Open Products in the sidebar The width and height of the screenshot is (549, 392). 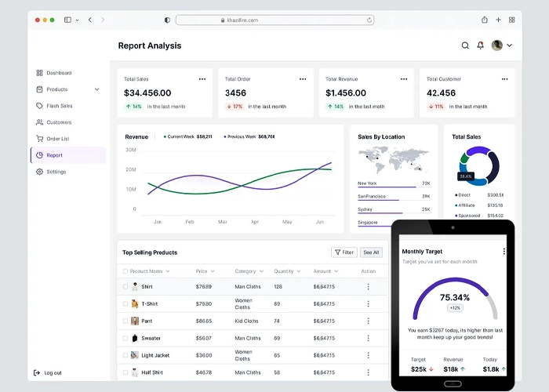57,89
